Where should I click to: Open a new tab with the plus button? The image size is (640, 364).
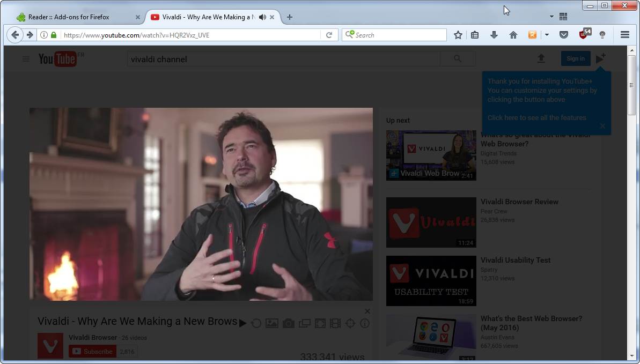pos(289,17)
